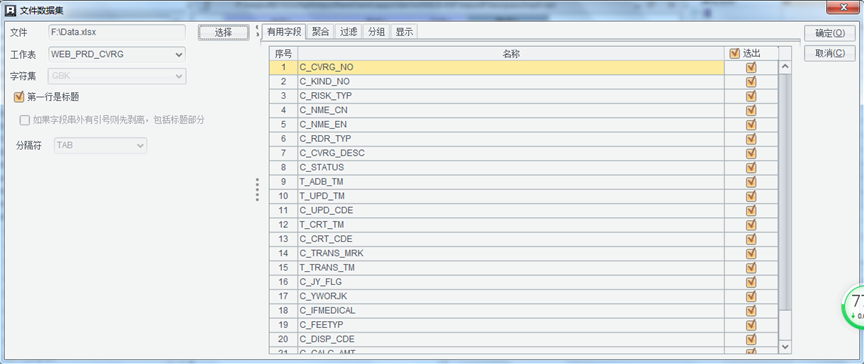Uncheck the C_CRT_CDE row checkbox
864x364 pixels.
click(751, 240)
